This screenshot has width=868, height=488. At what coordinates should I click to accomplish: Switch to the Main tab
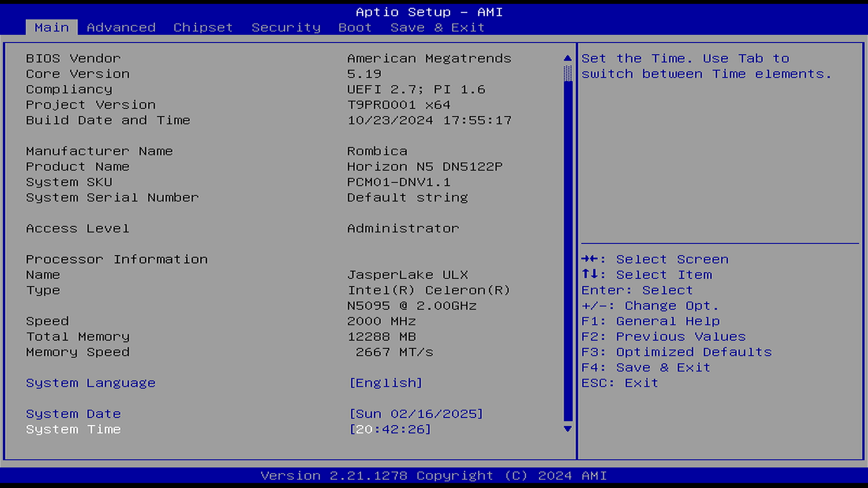(52, 28)
